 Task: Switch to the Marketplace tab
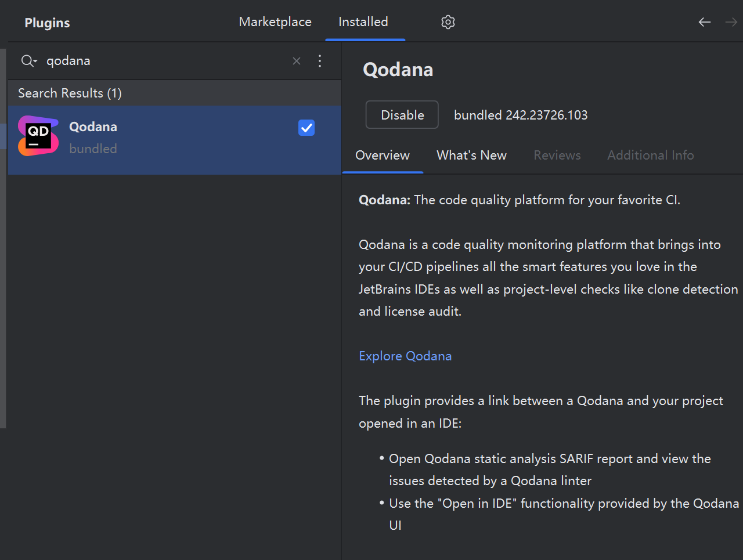275,22
